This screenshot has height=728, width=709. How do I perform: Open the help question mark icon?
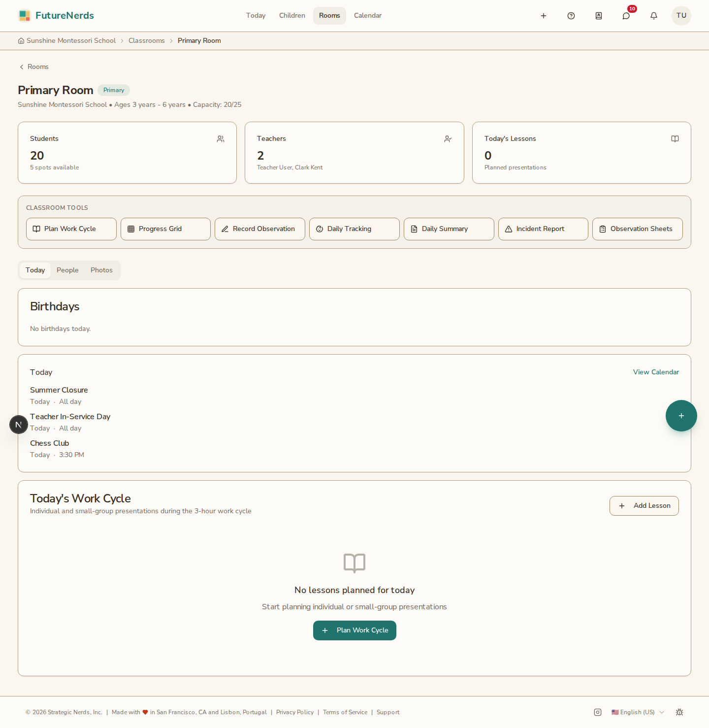pyautogui.click(x=571, y=16)
